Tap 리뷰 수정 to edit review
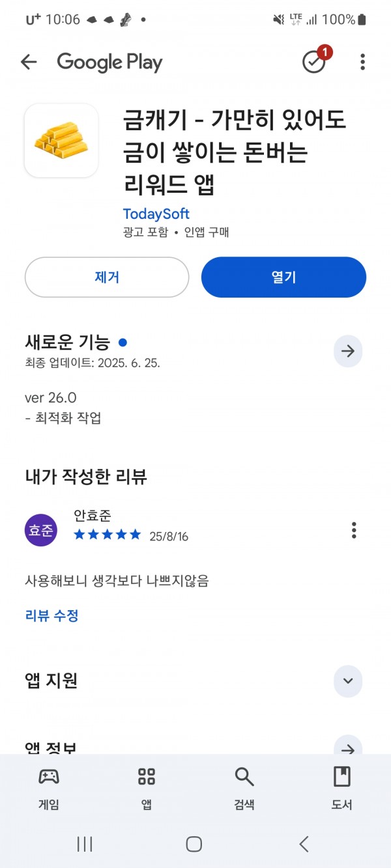Screen dimensions: 391x868 pyautogui.click(x=52, y=615)
